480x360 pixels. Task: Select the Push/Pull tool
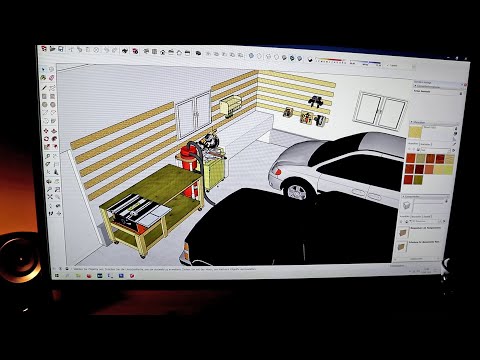pos(54,130)
